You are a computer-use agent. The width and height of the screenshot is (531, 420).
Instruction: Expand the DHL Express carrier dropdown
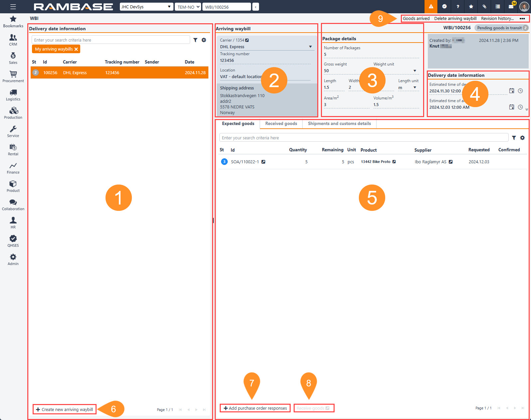tap(310, 47)
